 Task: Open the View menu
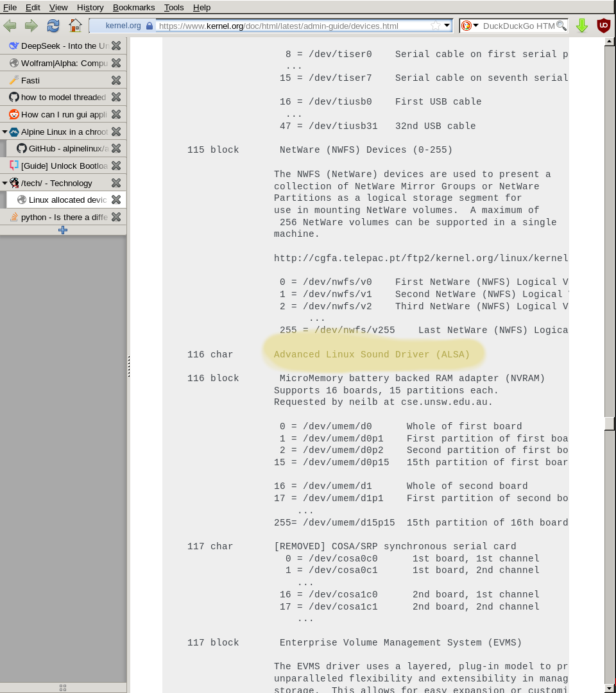pyautogui.click(x=58, y=8)
